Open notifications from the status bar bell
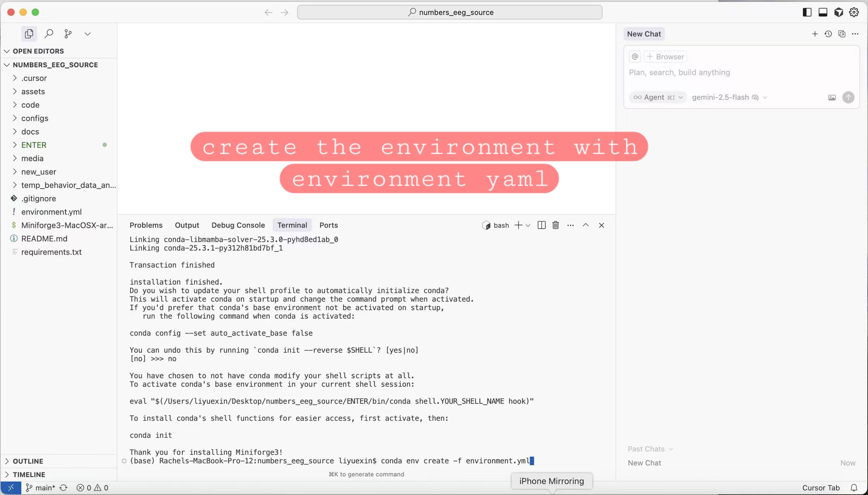 (x=853, y=487)
